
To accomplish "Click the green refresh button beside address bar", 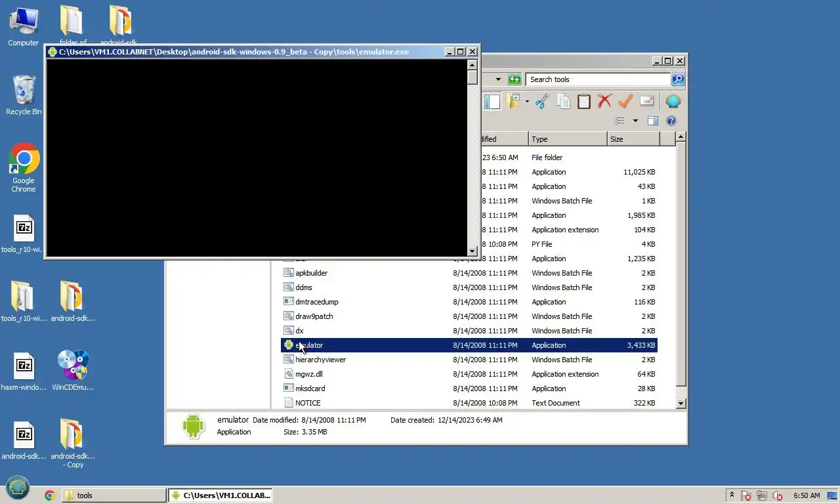I will click(514, 79).
